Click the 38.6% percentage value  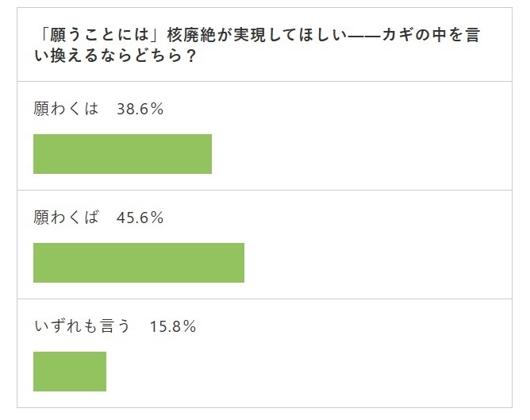click(140, 109)
